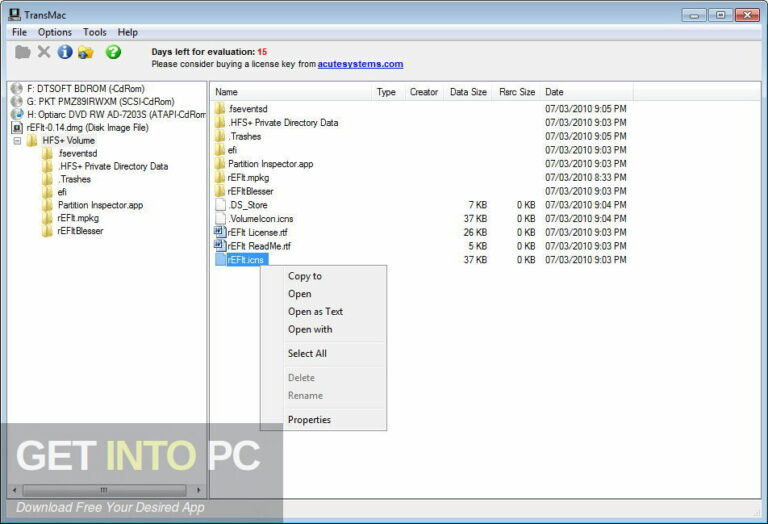The image size is (768, 524).
Task: Maximize the TransMac window
Action: (x=720, y=15)
